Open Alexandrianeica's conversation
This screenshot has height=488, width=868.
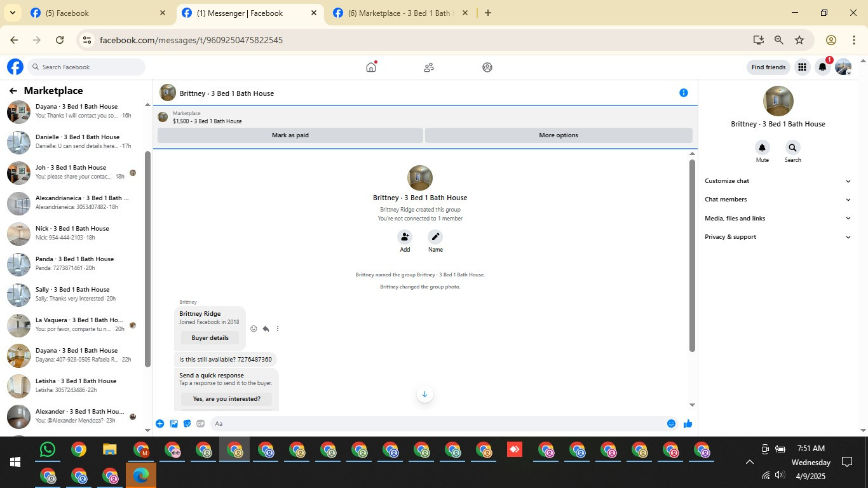75,203
